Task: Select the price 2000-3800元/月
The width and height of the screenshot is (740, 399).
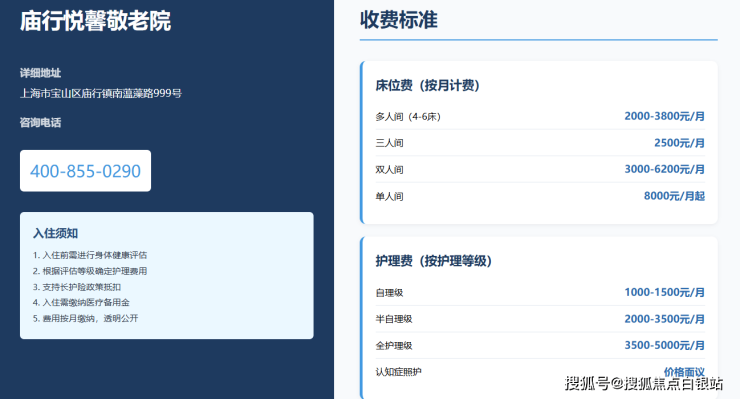Action: click(x=664, y=116)
